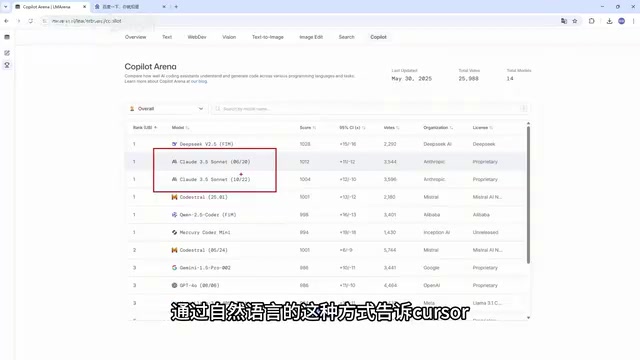The height and width of the screenshot is (360, 640).
Task: Close the Copilot Arena browser tab
Action: pos(84,7)
